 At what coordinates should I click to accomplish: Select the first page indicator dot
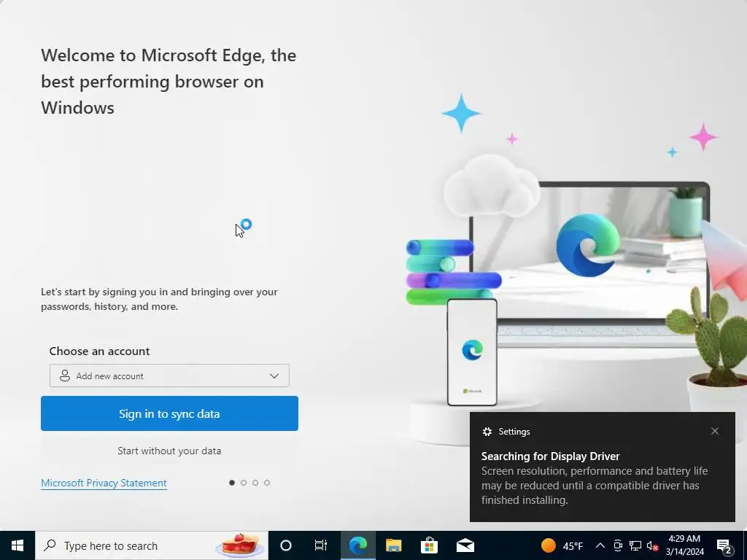[232, 483]
